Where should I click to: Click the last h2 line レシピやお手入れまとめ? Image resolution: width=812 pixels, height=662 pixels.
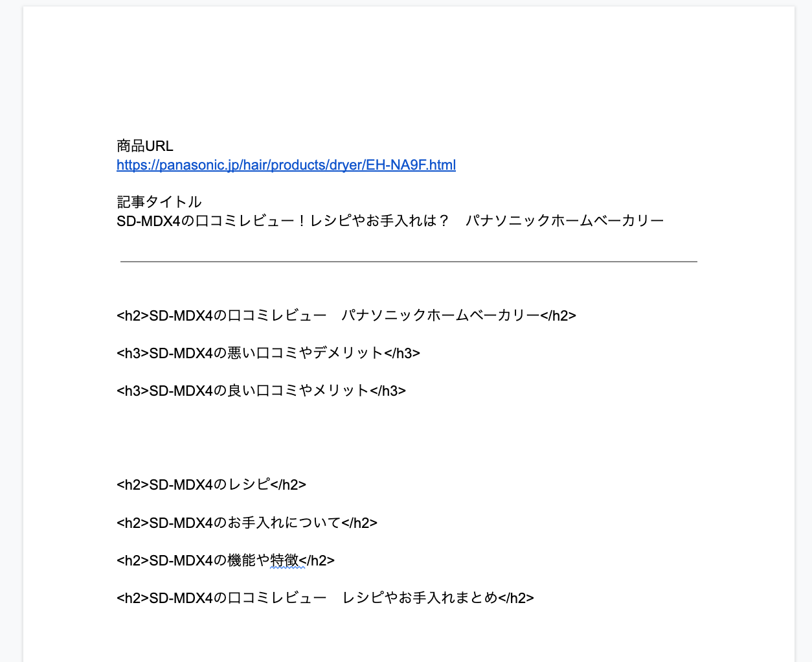click(325, 598)
